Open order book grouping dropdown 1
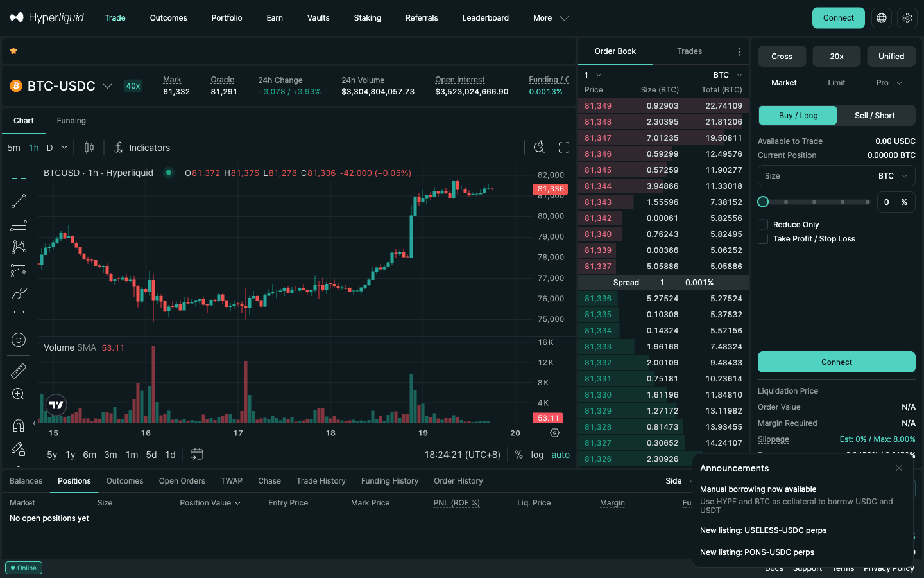 (x=592, y=75)
